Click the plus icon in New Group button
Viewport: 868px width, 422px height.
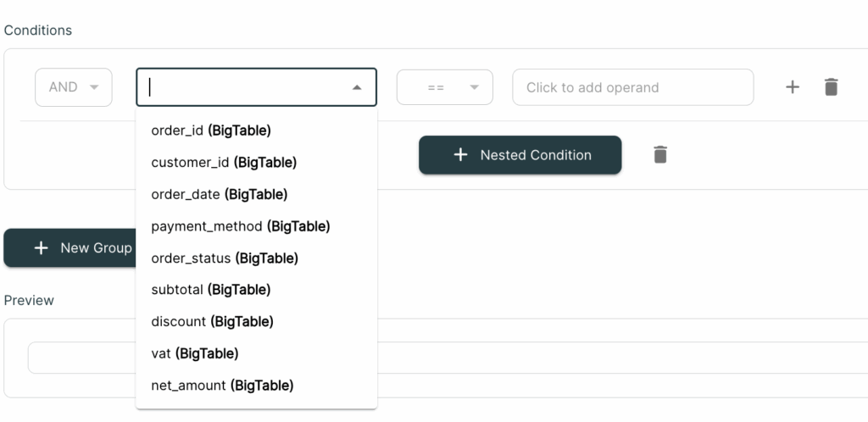click(x=41, y=247)
